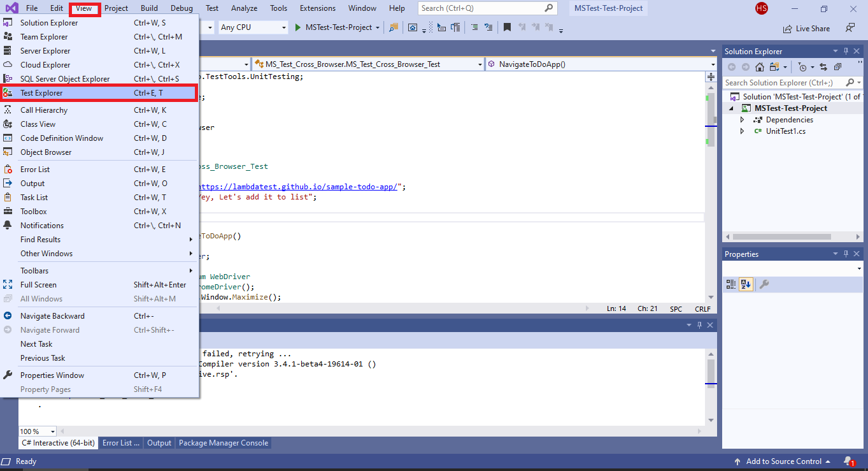Screen dimensions: 868x471
Task: Select Error List menu entry
Action: point(100,170)
